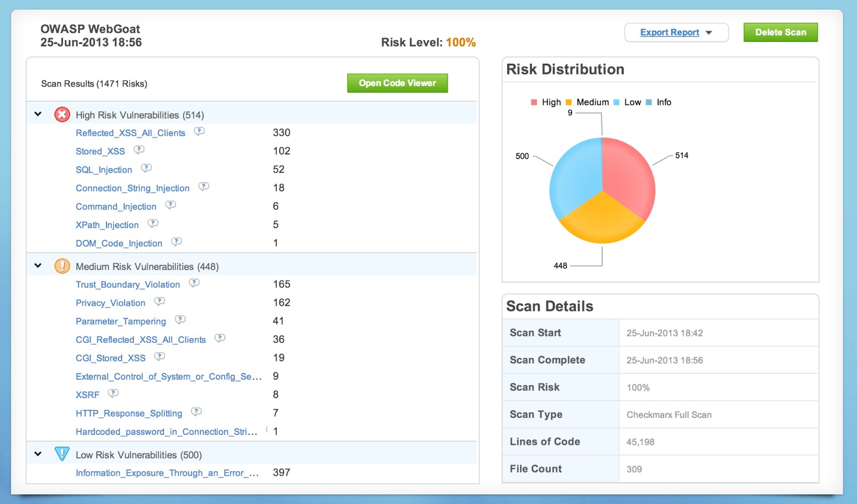
Task: Click the XSRF help icon
Action: pyautogui.click(x=114, y=393)
